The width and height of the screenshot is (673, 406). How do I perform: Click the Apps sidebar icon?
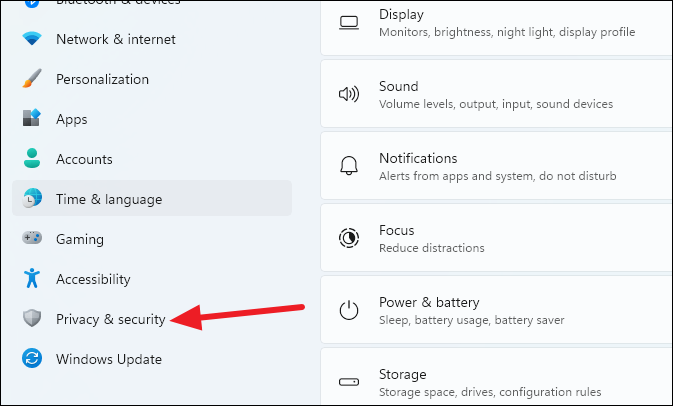click(x=32, y=119)
